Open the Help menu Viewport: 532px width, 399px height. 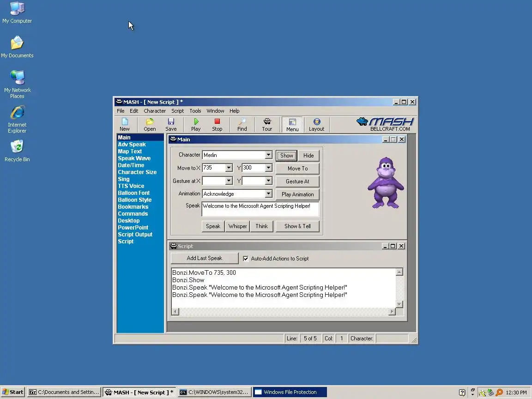coord(235,111)
